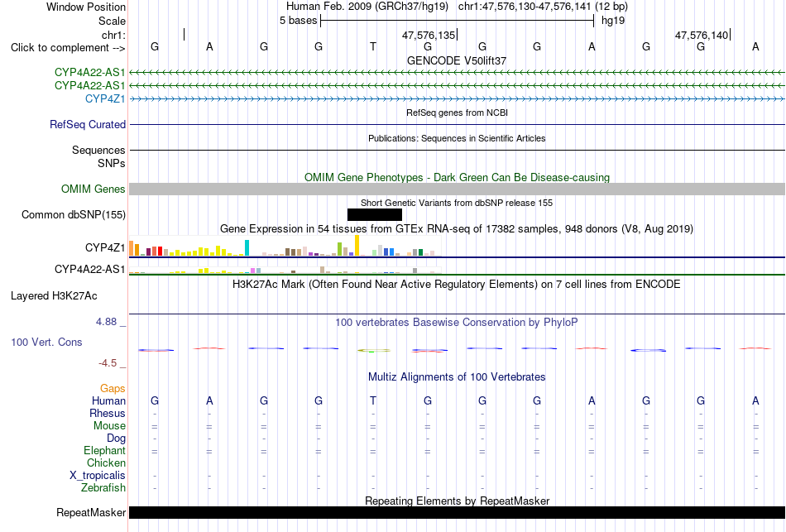Select the Zebrafish species label
The width and height of the screenshot is (786, 532).
[x=103, y=487]
